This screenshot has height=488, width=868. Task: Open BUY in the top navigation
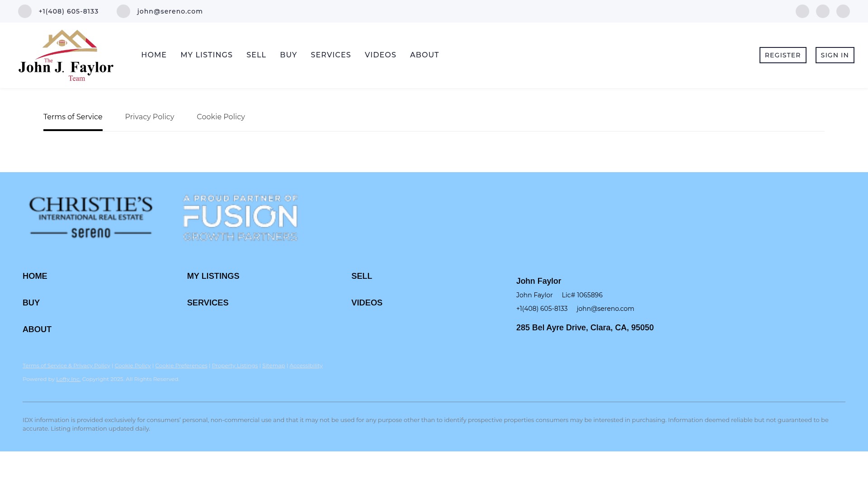point(288,55)
